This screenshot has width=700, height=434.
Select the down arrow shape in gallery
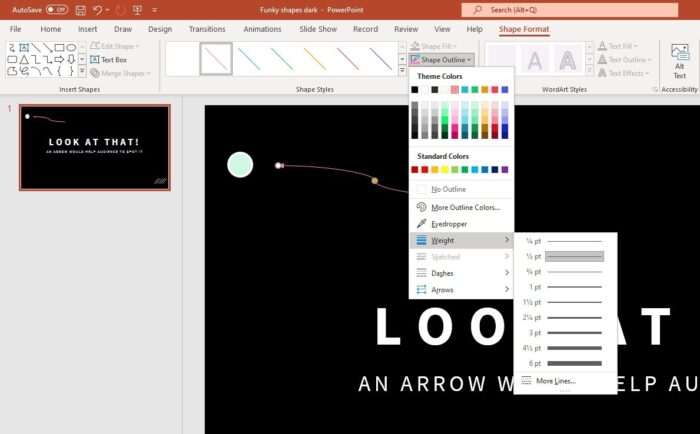click(x=71, y=59)
